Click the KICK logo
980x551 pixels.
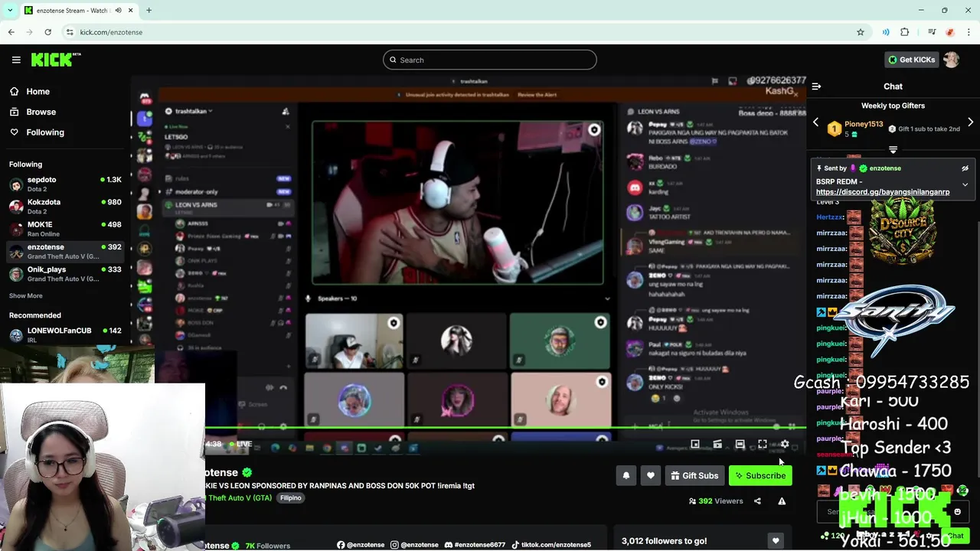coord(56,60)
